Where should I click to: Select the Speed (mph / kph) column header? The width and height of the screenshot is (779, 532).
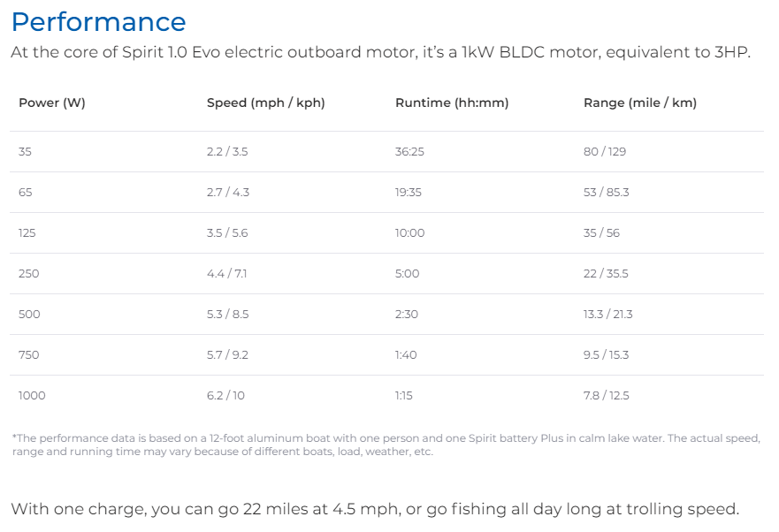point(266,103)
